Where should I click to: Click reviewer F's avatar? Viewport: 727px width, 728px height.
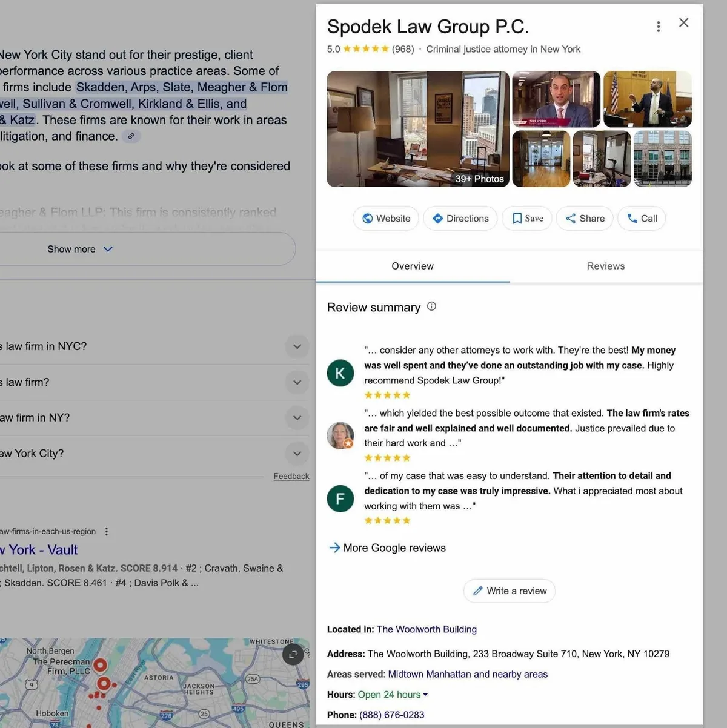click(x=340, y=499)
